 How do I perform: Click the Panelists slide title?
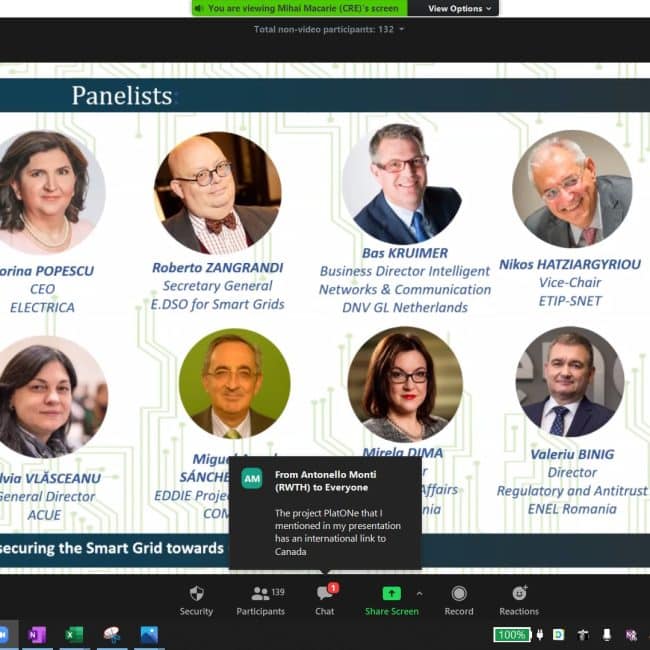[x=122, y=96]
